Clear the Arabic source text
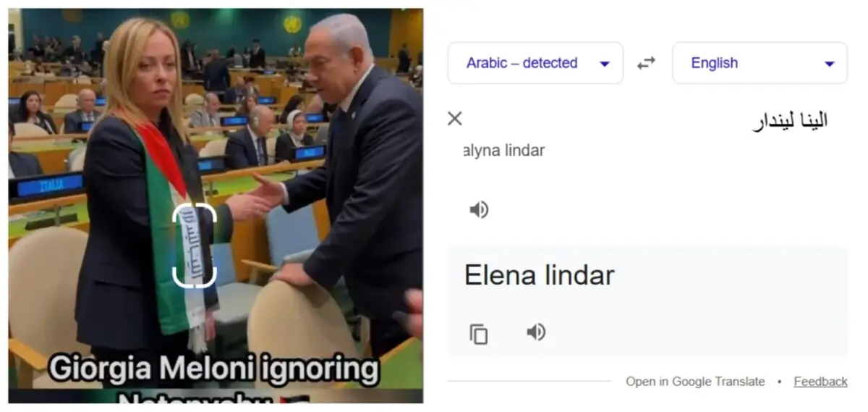Image resolution: width=868 pixels, height=412 pixels. click(x=454, y=118)
